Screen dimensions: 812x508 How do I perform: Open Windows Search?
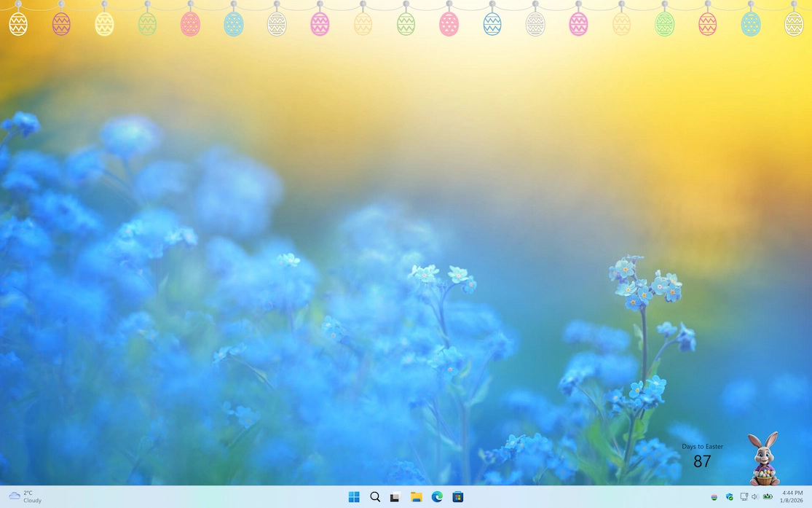pyautogui.click(x=374, y=496)
